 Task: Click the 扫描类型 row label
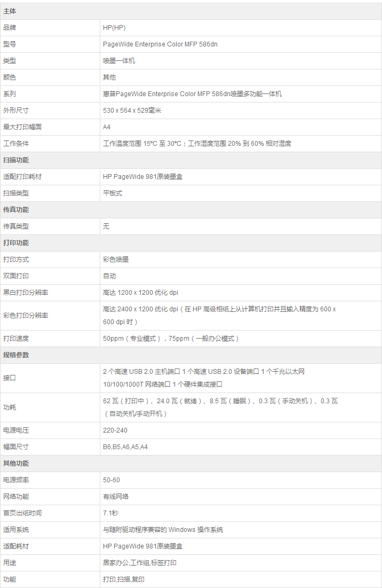(x=15, y=193)
